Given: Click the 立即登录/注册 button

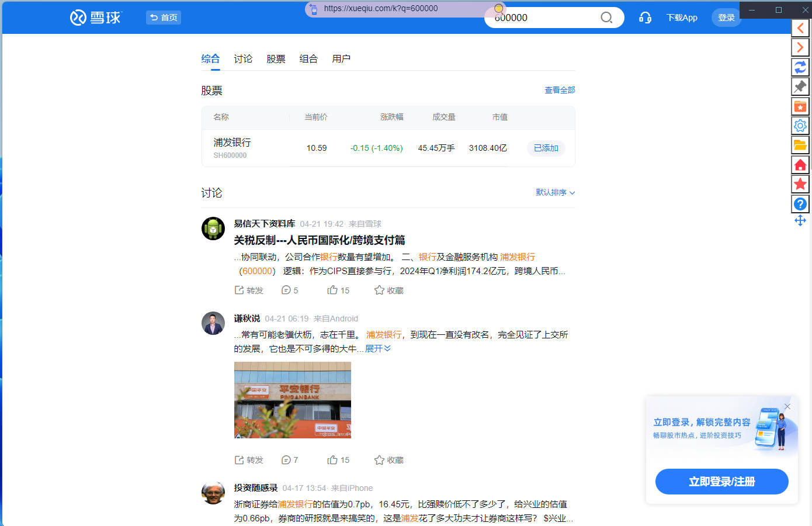Looking at the screenshot, I should click(x=721, y=481).
